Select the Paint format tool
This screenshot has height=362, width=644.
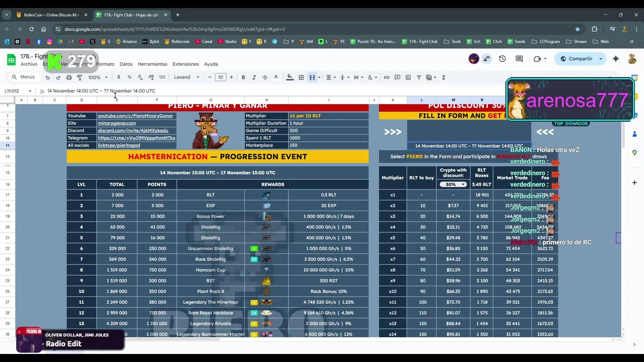[79, 77]
